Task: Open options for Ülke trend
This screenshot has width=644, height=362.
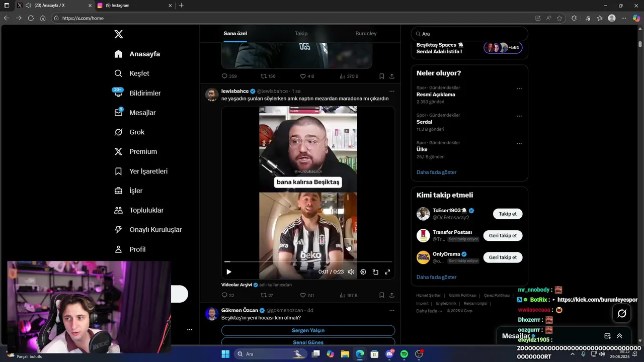Action: click(x=519, y=144)
